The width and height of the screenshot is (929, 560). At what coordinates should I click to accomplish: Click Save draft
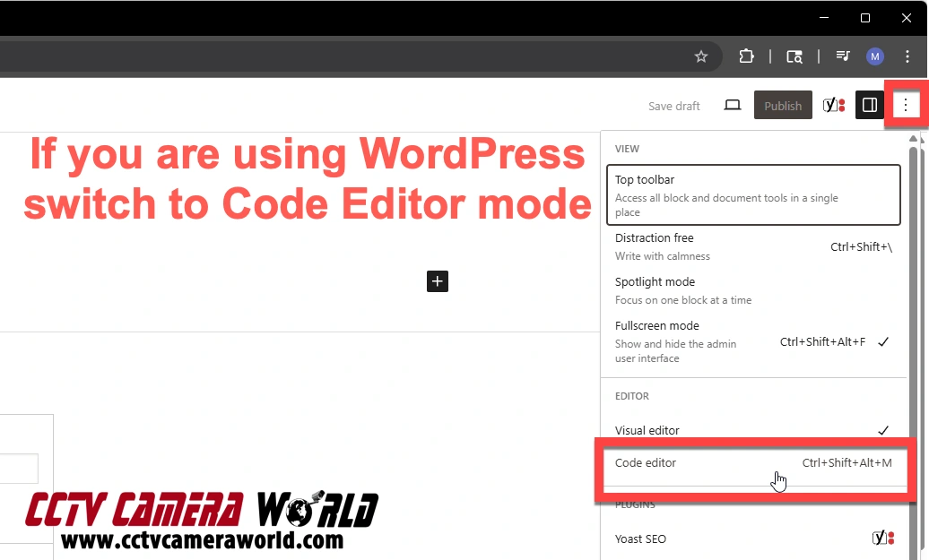click(x=673, y=106)
